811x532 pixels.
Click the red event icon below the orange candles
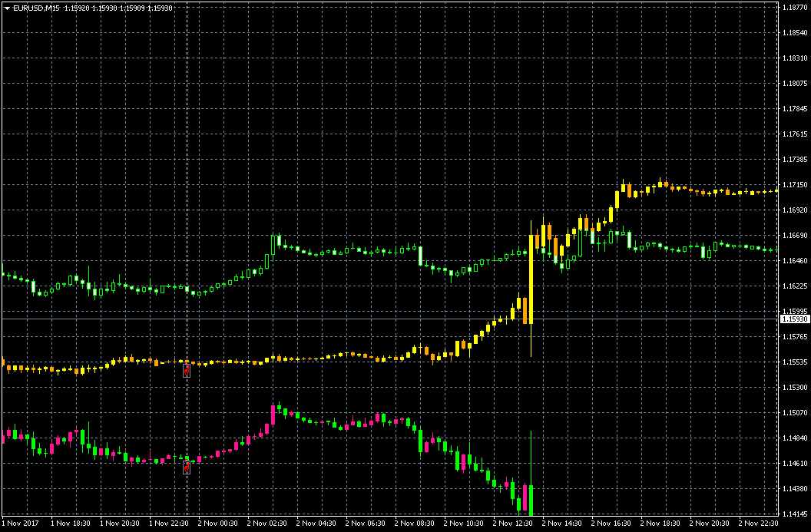187,370
